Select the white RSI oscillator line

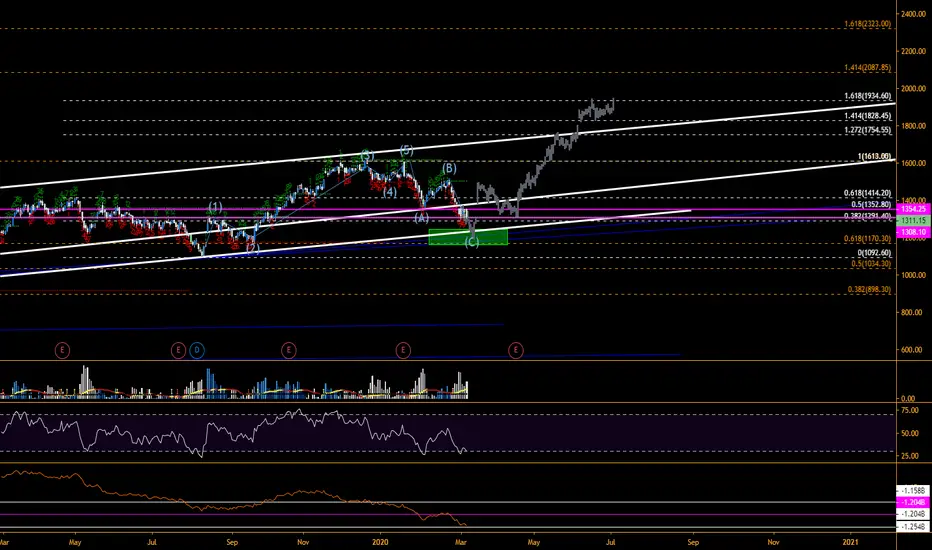[233, 433]
